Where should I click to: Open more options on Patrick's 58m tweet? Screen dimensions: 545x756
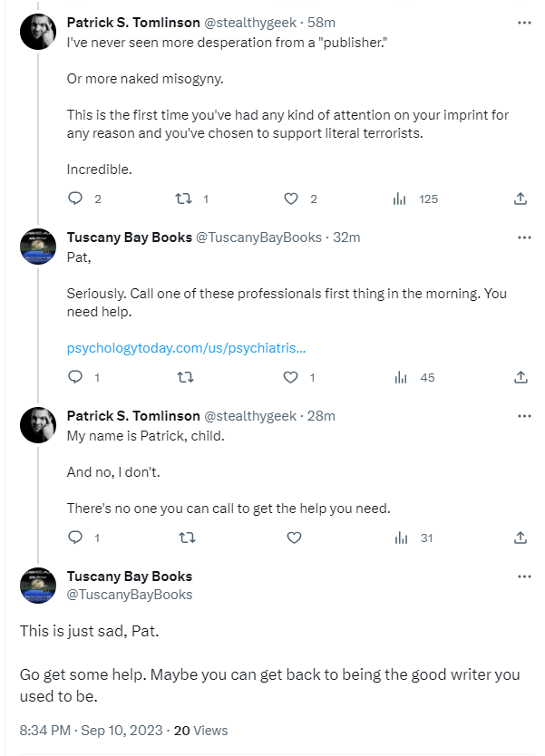pyautogui.click(x=524, y=23)
